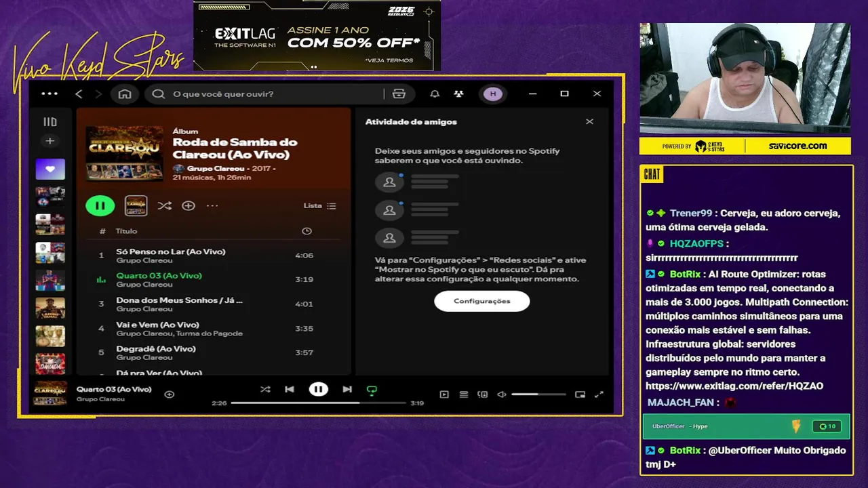This screenshot has width=868, height=488.
Task: Open album more-options ellipsis
Action: (212, 205)
